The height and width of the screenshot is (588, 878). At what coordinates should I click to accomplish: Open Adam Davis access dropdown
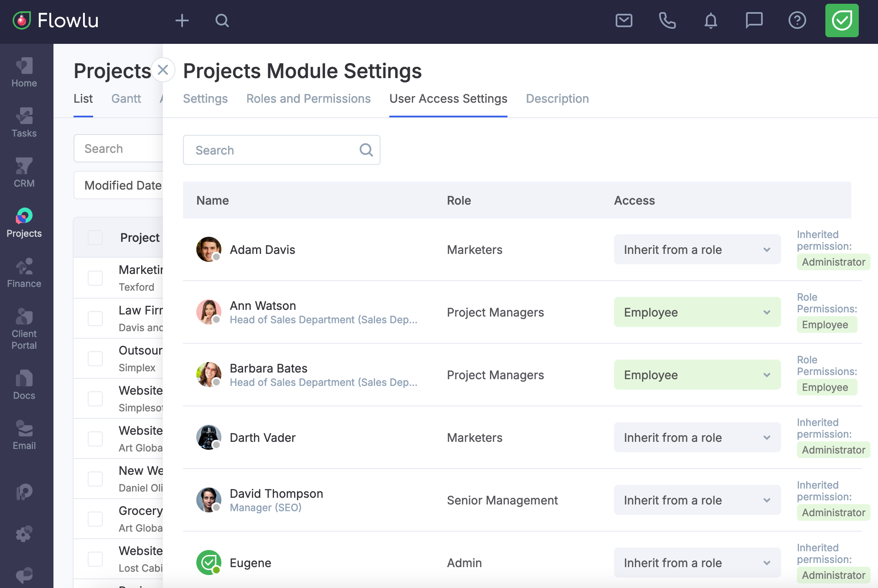(x=697, y=250)
